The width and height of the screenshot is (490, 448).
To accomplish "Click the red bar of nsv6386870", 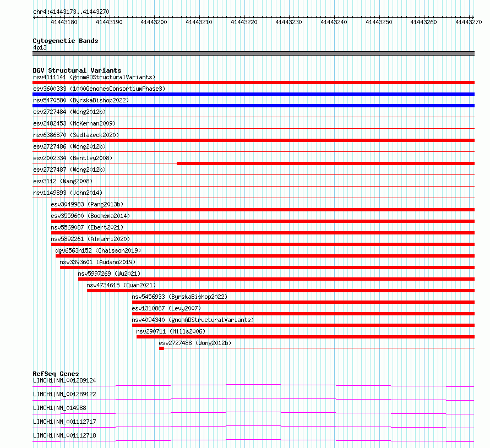I will [x=253, y=140].
